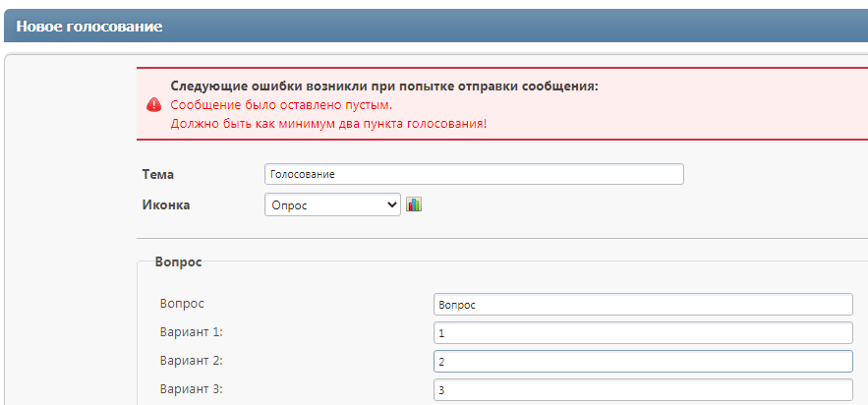Click the Вопрос label beside the question input
The image size is (868, 405).
pos(182,304)
